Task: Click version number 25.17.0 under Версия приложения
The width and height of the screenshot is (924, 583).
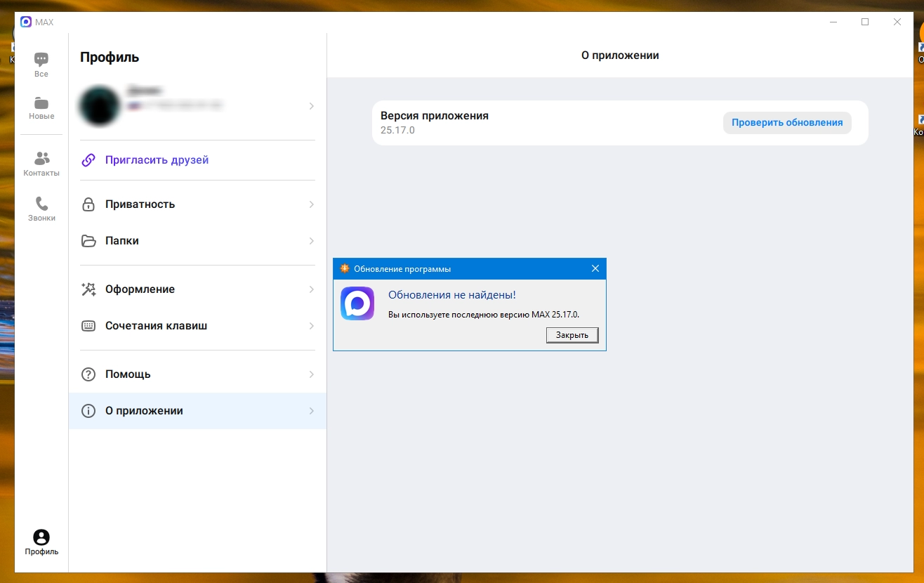Action: (x=397, y=130)
